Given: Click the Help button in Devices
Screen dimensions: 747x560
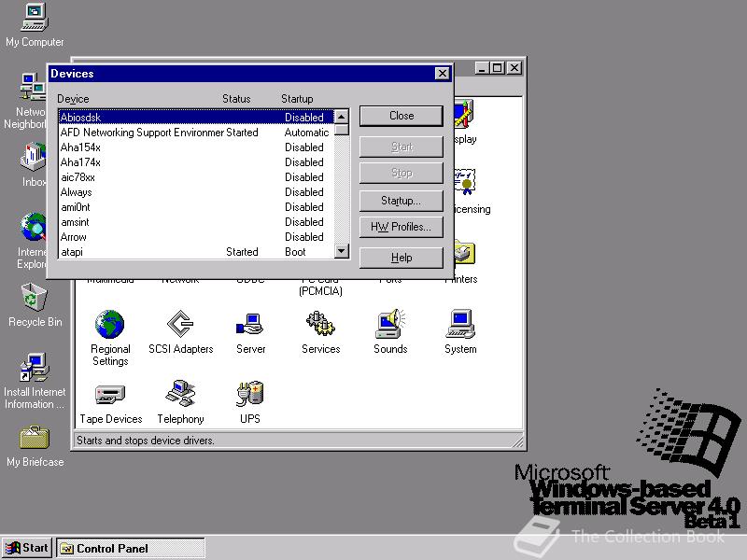Looking at the screenshot, I should (402, 258).
